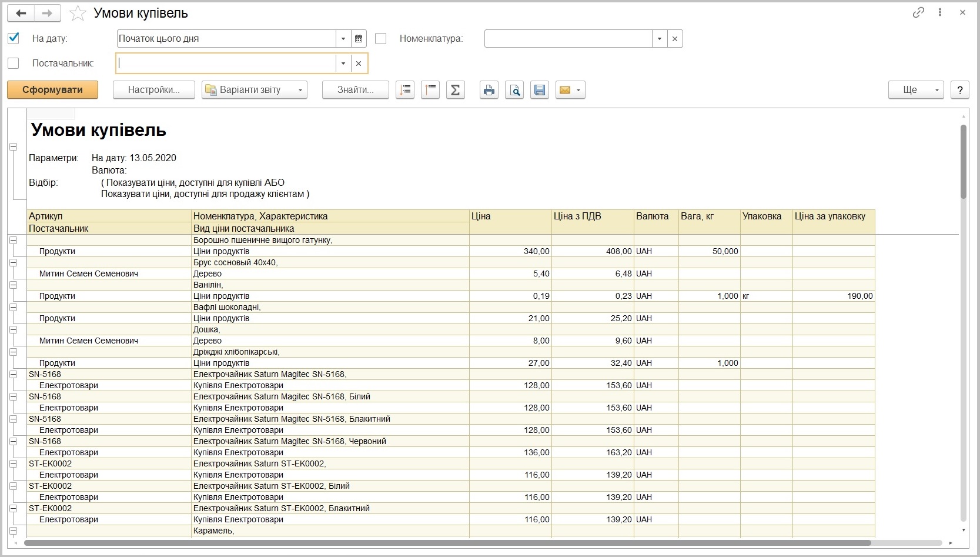Screen dimensions: 980x557
Task: Open the calendar picker for the date
Action: (359, 39)
